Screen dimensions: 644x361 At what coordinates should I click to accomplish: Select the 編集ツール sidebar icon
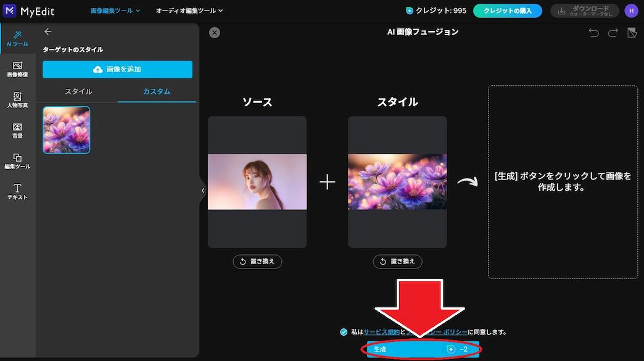(18, 162)
